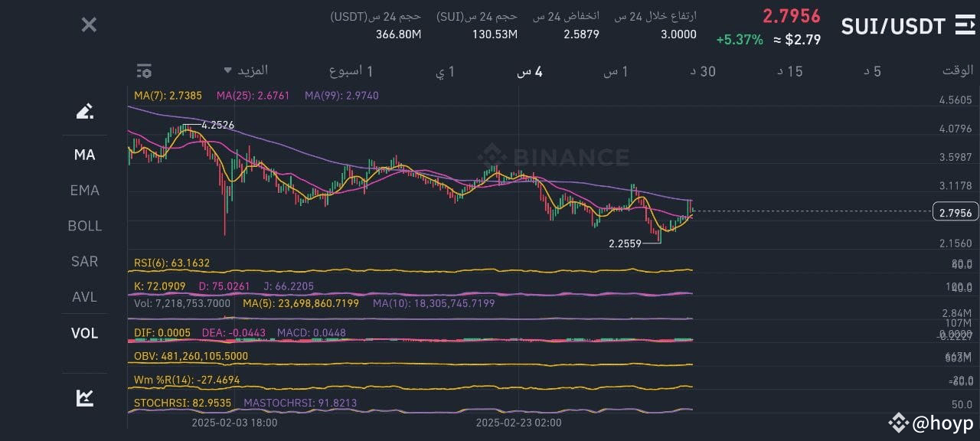Image resolution: width=980 pixels, height=441 pixels.
Task: Open the chart analysis icon at bottom-left
Action: pos(85,397)
